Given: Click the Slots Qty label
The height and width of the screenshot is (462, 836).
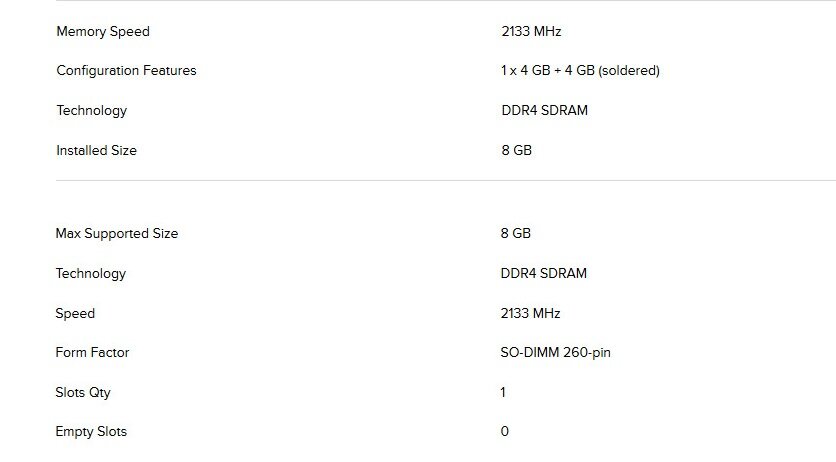Looking at the screenshot, I should [83, 392].
